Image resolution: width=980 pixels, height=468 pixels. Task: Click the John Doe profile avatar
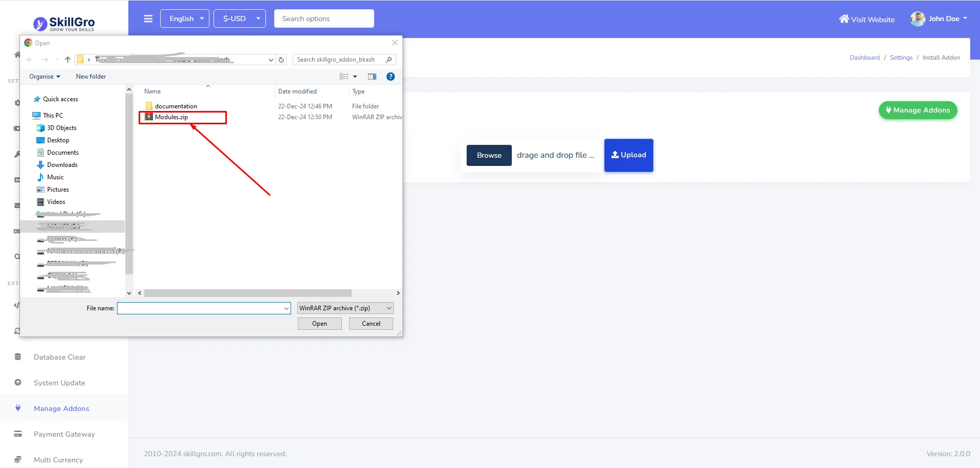point(917,19)
